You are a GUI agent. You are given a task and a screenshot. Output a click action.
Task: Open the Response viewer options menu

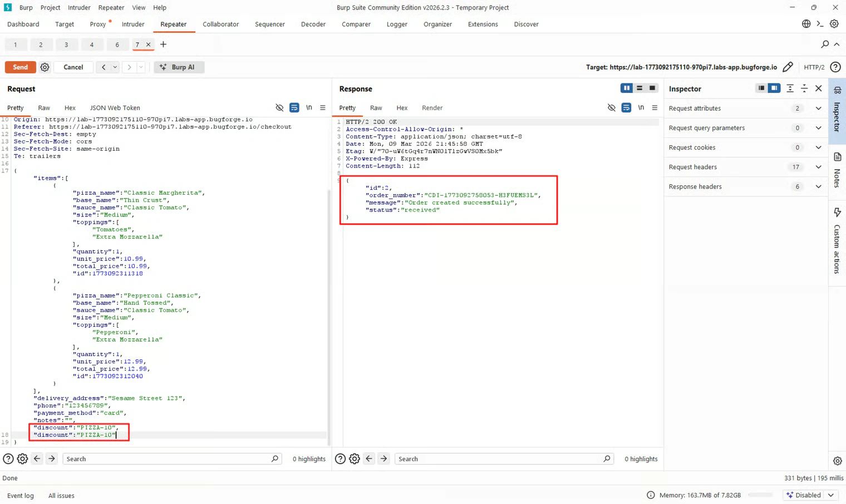click(x=655, y=108)
